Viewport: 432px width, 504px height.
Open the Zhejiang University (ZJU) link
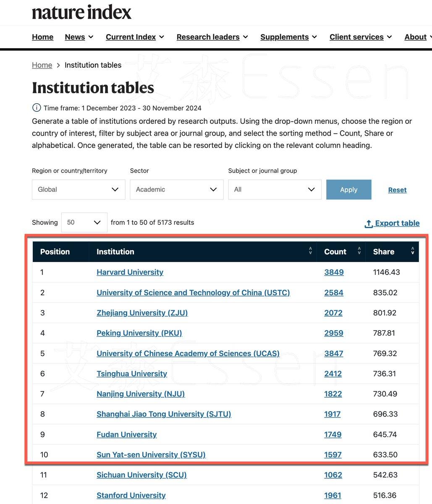tap(142, 313)
